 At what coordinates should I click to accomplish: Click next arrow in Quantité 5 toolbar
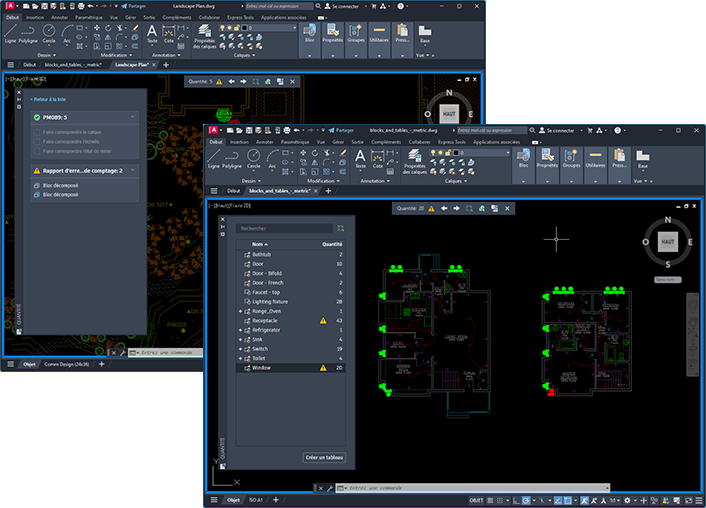click(x=243, y=82)
